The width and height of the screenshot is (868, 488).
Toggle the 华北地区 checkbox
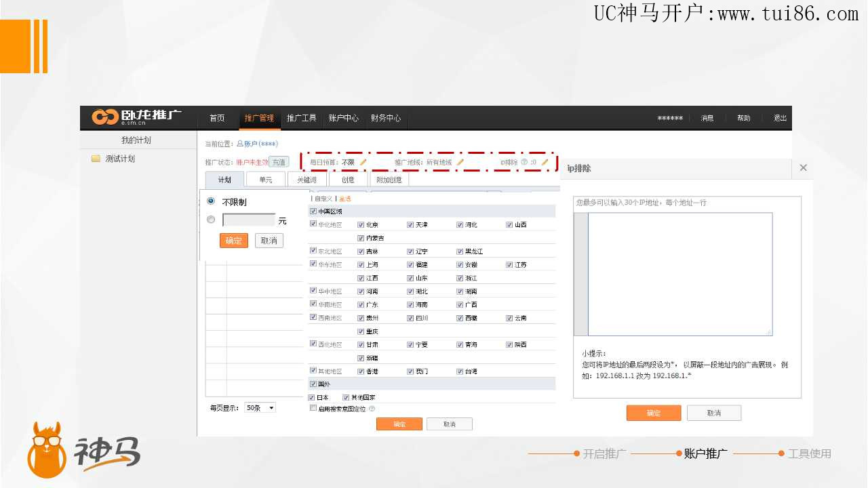313,224
